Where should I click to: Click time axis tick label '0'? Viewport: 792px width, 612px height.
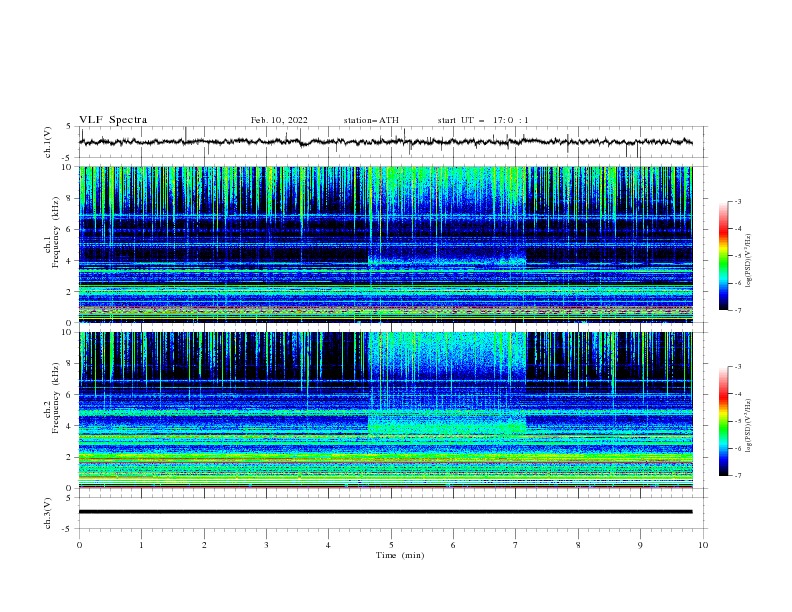79,545
